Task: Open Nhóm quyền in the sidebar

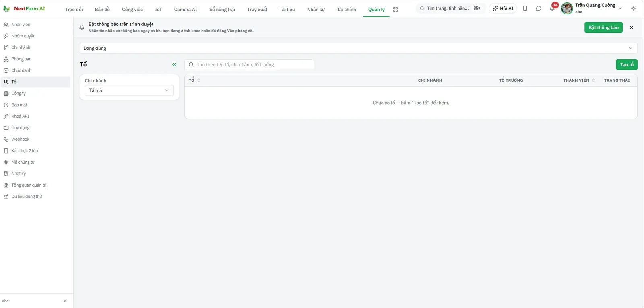Action: 36,36
